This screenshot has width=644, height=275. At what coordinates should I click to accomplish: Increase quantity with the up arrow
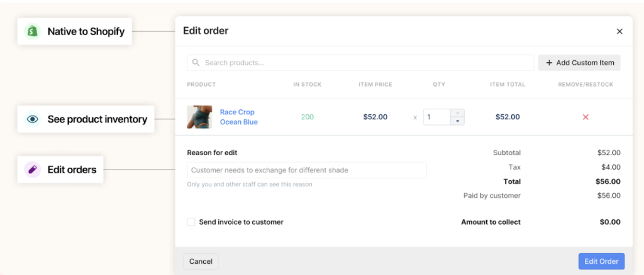point(457,113)
